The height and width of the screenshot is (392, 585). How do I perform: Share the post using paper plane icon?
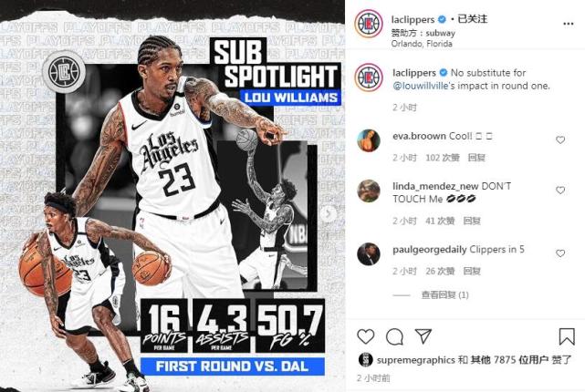423,336
